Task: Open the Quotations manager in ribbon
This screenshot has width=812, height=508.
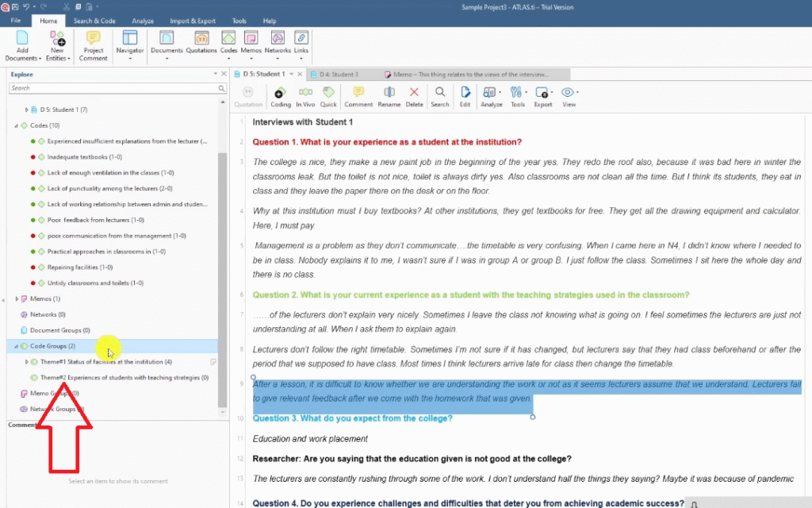Action: pyautogui.click(x=201, y=46)
